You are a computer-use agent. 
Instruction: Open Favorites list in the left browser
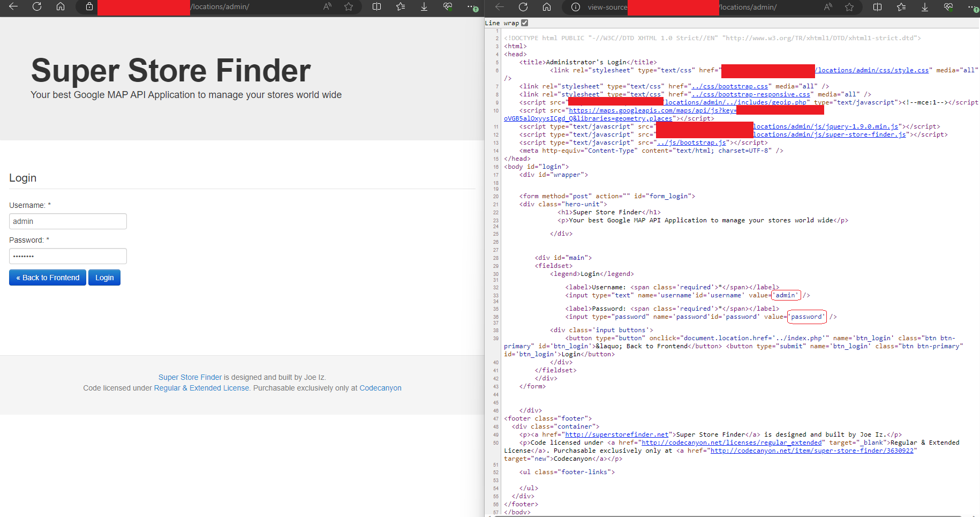click(400, 6)
